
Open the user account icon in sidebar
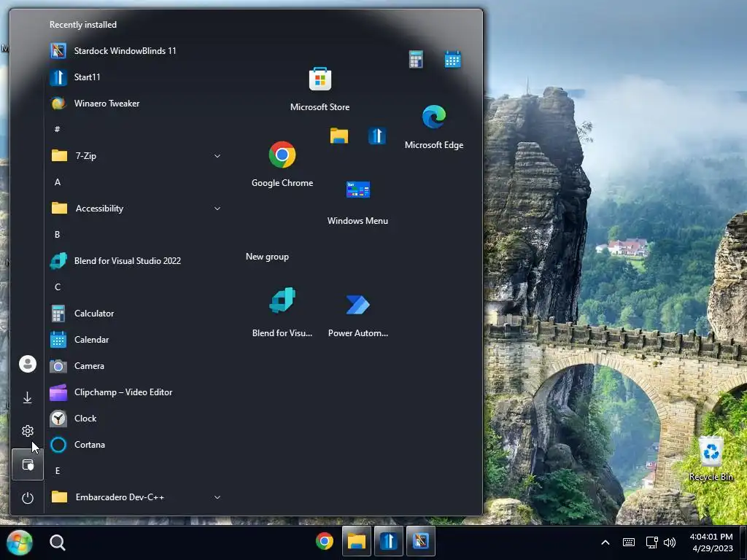(x=28, y=364)
